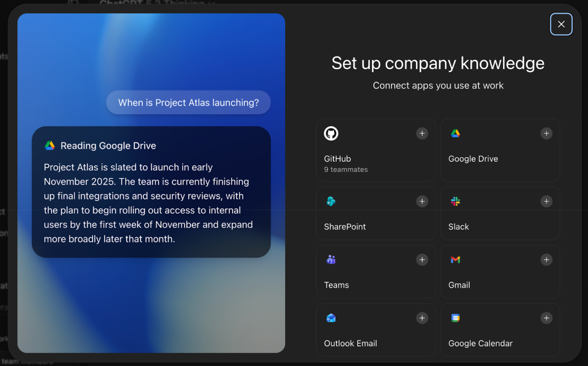Click the GitHub icon
This screenshot has height=366, width=588.
[x=331, y=133]
